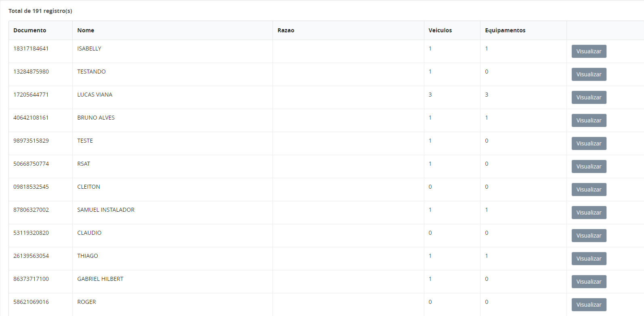The width and height of the screenshot is (644, 316).
Task: Click the name ISABELLY
Action: [89, 48]
